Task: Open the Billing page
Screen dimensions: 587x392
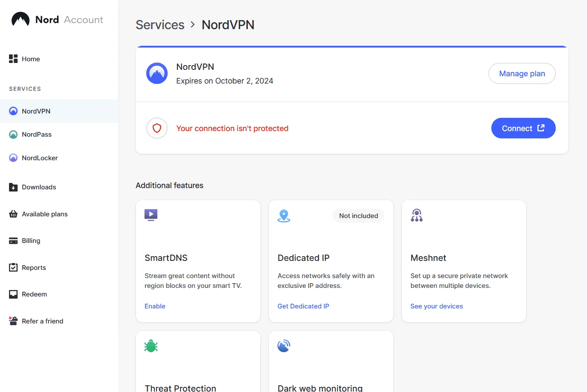Action: (59, 241)
